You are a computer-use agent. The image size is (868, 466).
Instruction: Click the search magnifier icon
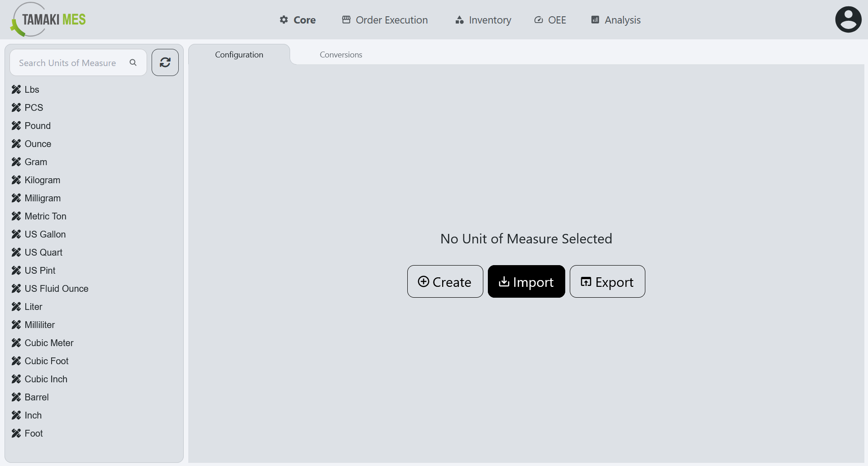pos(133,62)
